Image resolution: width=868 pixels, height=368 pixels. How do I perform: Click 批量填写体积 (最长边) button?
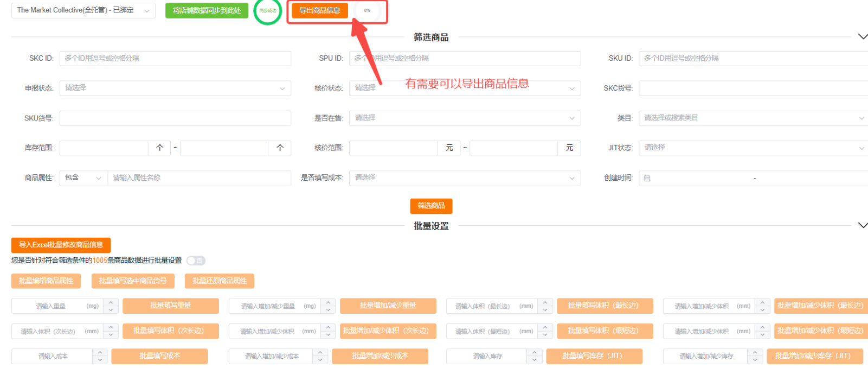(605, 306)
